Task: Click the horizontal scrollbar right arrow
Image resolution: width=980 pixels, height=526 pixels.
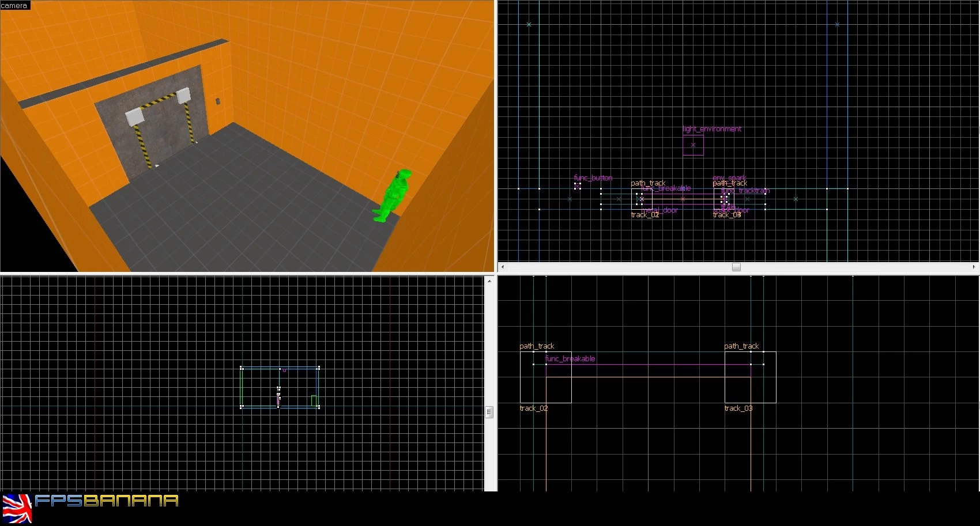Action: [974, 267]
